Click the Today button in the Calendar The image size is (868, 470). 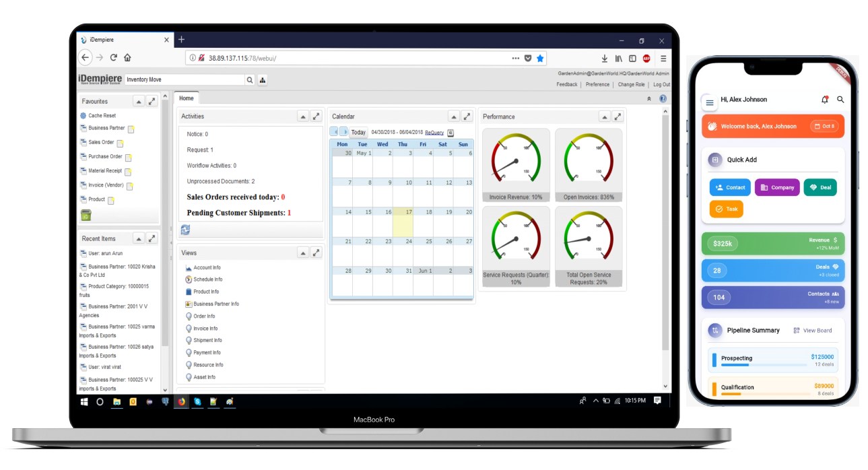click(358, 132)
